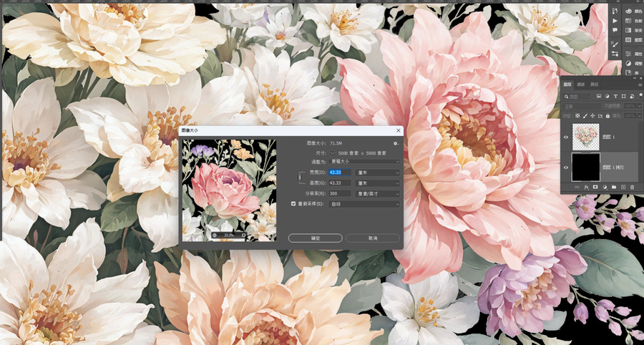Open the Brushes panel icon in the dock

pyautogui.click(x=615, y=44)
